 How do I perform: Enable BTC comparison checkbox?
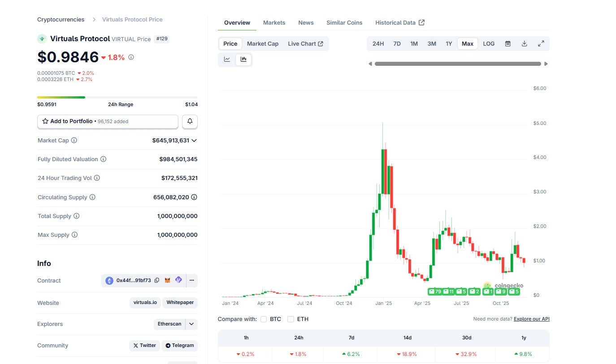coord(264,319)
